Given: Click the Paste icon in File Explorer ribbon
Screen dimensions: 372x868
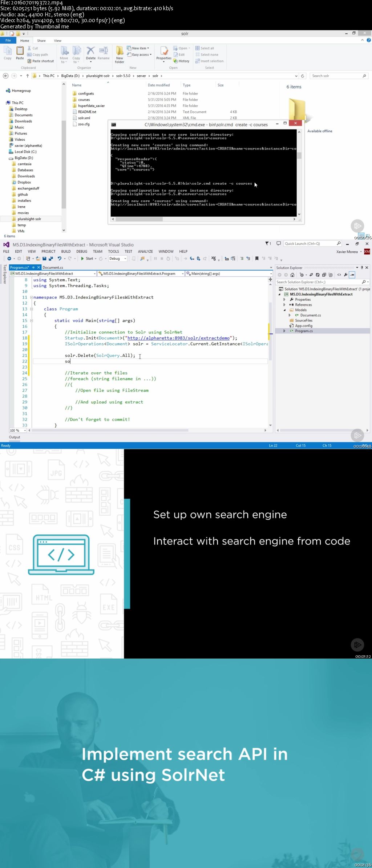Looking at the screenshot, I should click(x=20, y=51).
